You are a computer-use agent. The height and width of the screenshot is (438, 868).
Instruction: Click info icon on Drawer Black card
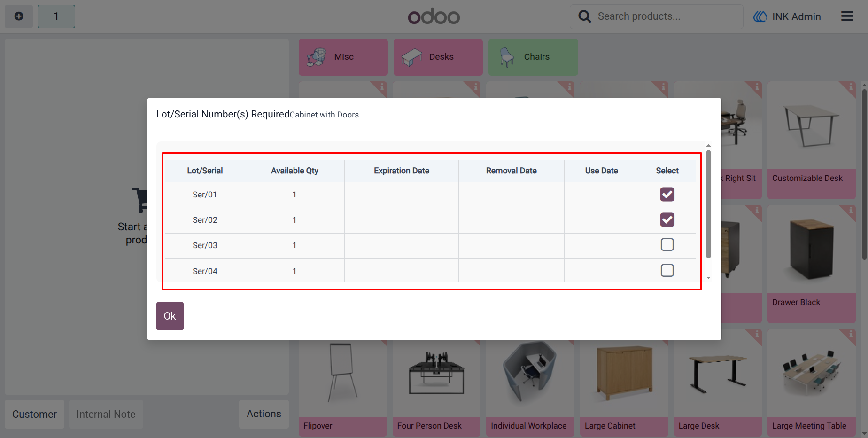(851, 211)
